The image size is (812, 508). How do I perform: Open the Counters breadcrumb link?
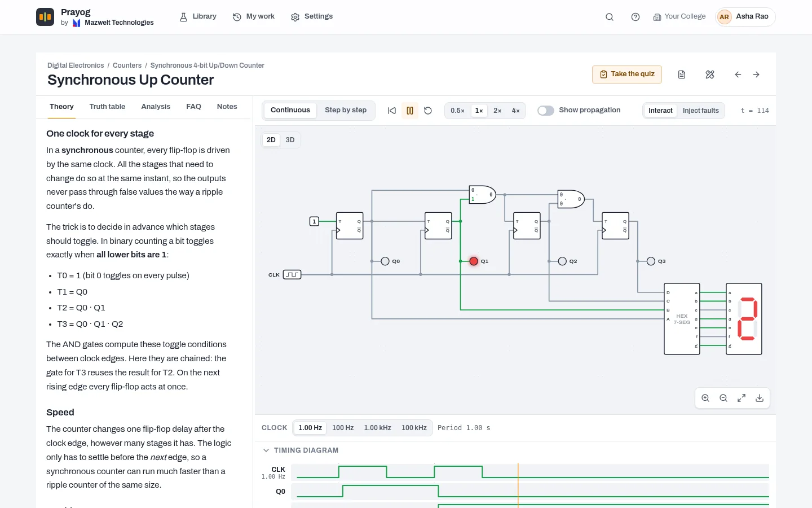[127, 65]
